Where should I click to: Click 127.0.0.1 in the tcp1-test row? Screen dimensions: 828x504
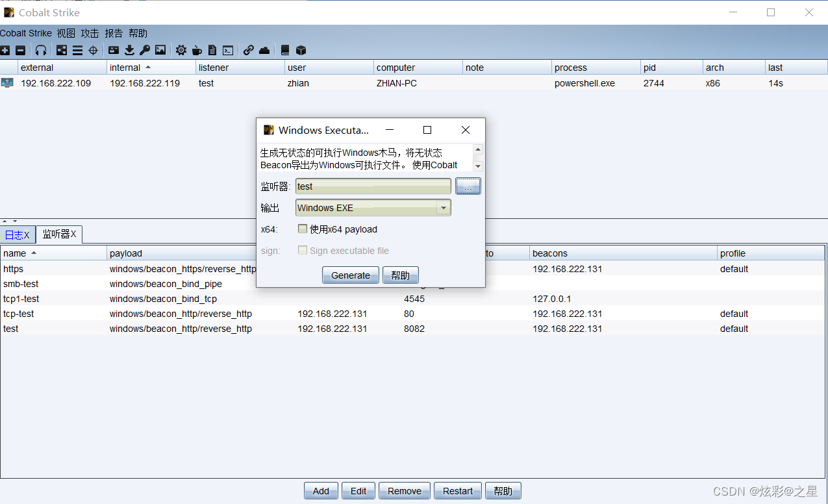[x=551, y=299]
